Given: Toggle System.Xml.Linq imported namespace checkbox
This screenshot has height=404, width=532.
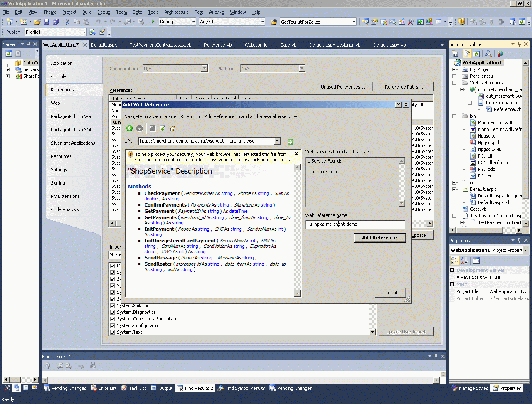Looking at the screenshot, I should tap(113, 305).
